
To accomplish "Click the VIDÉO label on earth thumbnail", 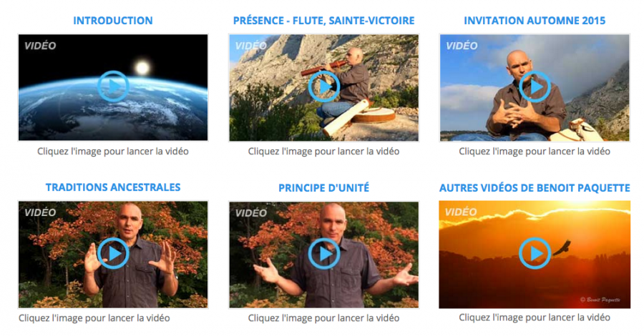I will point(40,46).
